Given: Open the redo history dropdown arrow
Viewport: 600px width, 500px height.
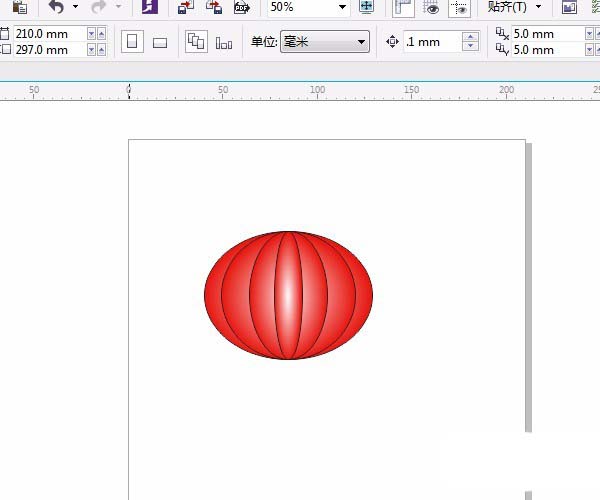Looking at the screenshot, I should pyautogui.click(x=118, y=7).
